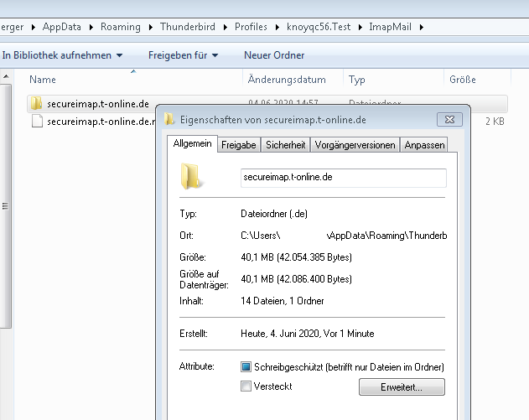Image resolution: width=529 pixels, height=420 pixels.
Task: Click the folder icon in dialog title bar
Action: coord(169,119)
